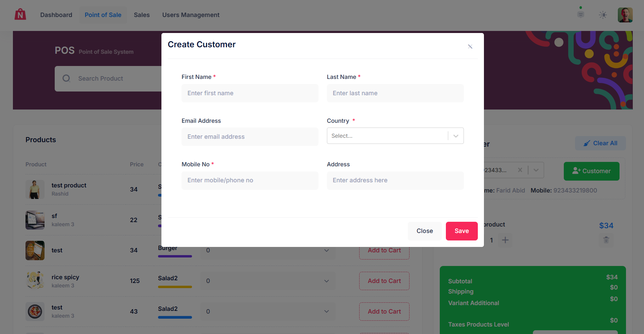Click the mobile number 923433219800
The height and width of the screenshot is (334, 644).
575,190
